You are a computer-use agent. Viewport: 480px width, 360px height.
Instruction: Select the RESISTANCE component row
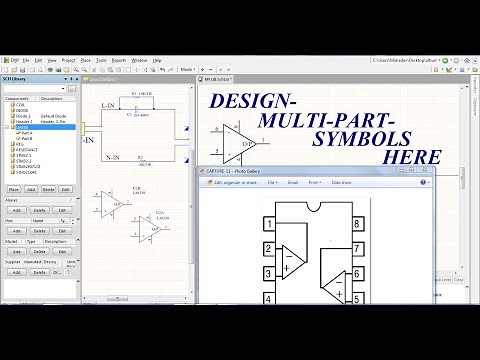click(x=40, y=150)
